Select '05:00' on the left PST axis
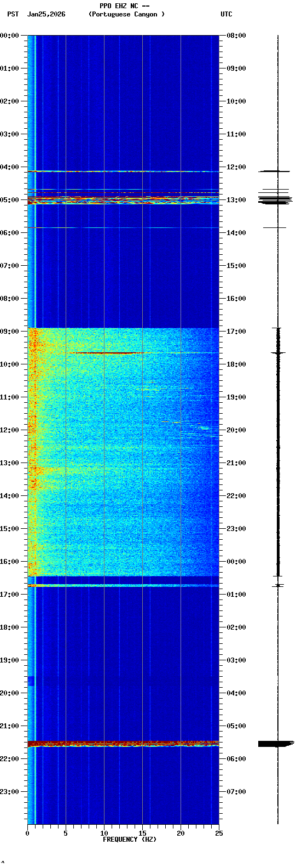 pos(10,200)
